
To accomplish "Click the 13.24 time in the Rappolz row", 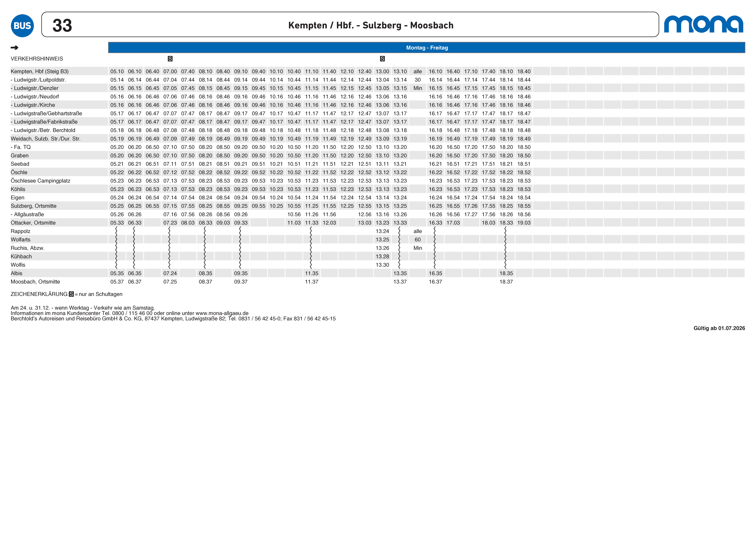I will click(382, 231).
